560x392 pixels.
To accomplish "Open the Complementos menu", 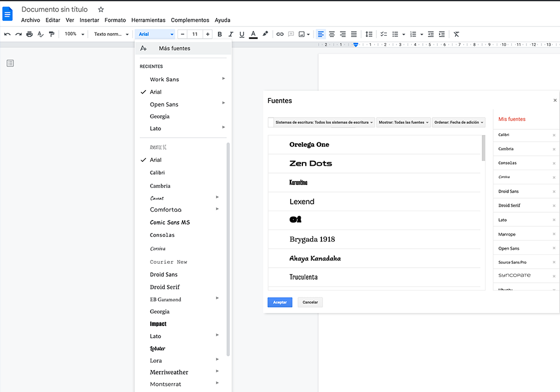I will point(190,20).
